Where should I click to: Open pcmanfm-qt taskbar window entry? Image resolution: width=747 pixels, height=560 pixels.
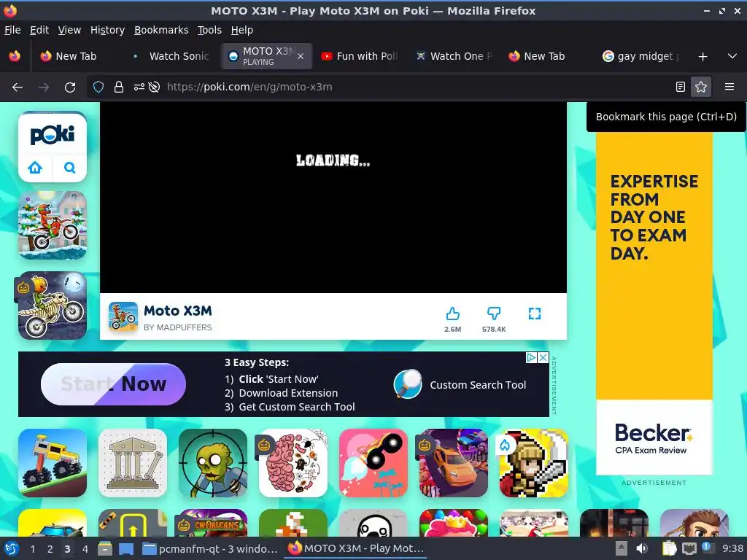(210, 549)
